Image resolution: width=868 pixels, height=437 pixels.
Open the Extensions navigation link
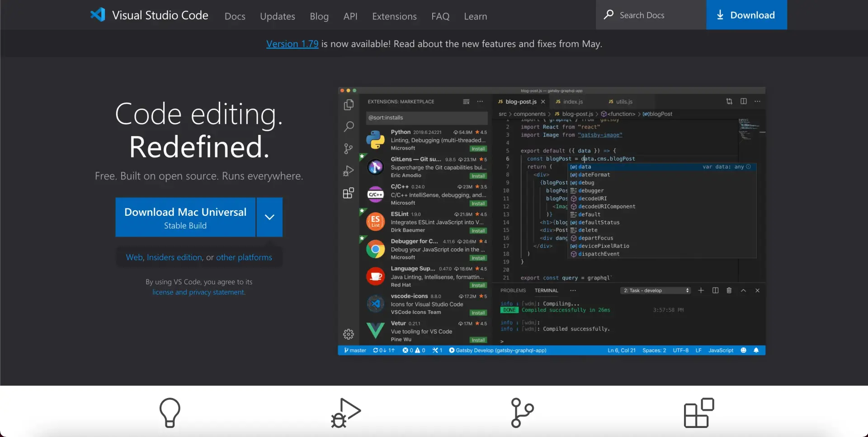pyautogui.click(x=394, y=16)
